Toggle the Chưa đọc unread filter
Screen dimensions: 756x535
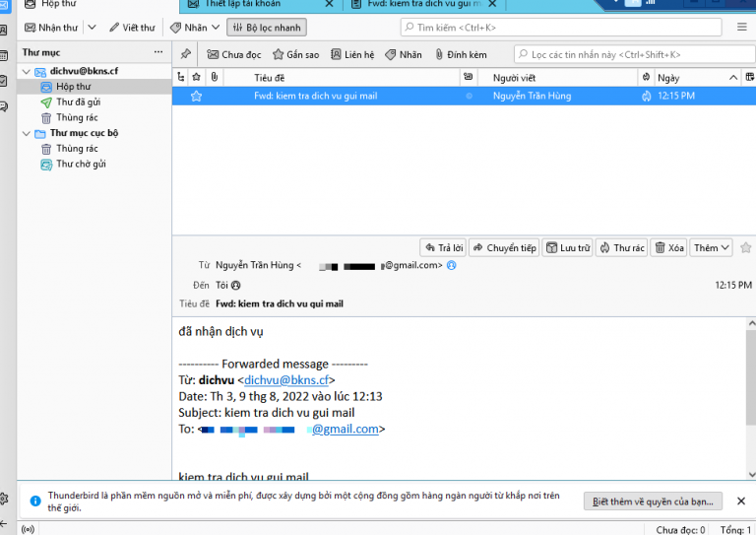click(234, 55)
